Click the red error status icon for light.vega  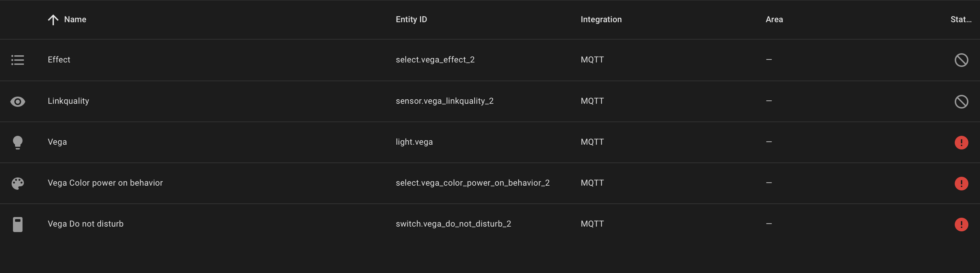pos(961,143)
